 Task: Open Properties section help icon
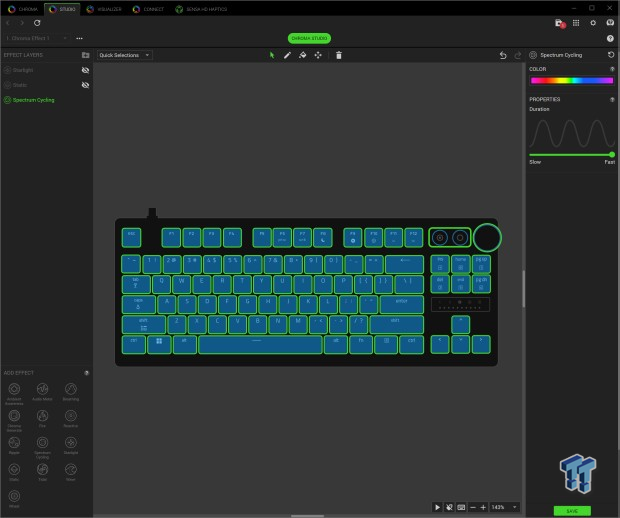[612, 100]
